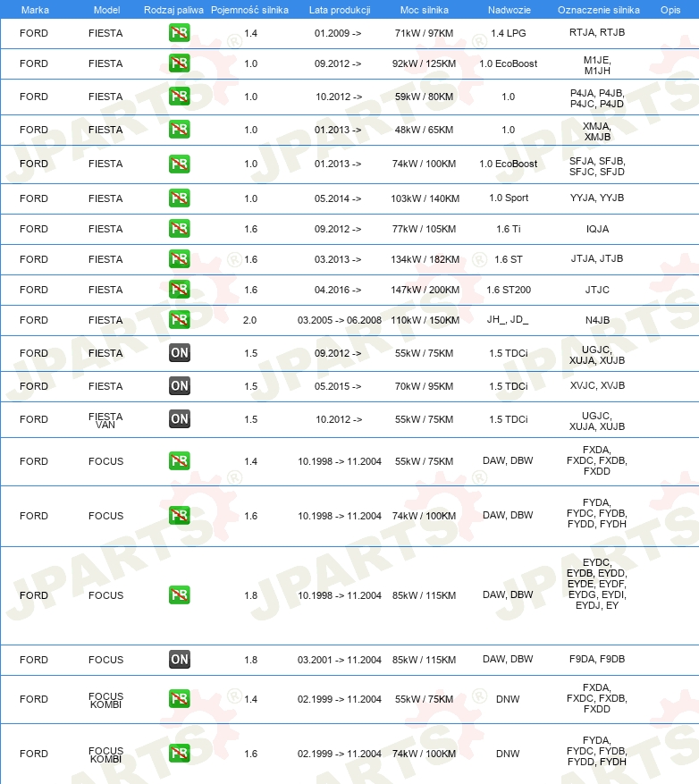699x784 pixels.
Task: Click petrol icon in Fiesta 1.6 ST200 row
Action: (180, 290)
